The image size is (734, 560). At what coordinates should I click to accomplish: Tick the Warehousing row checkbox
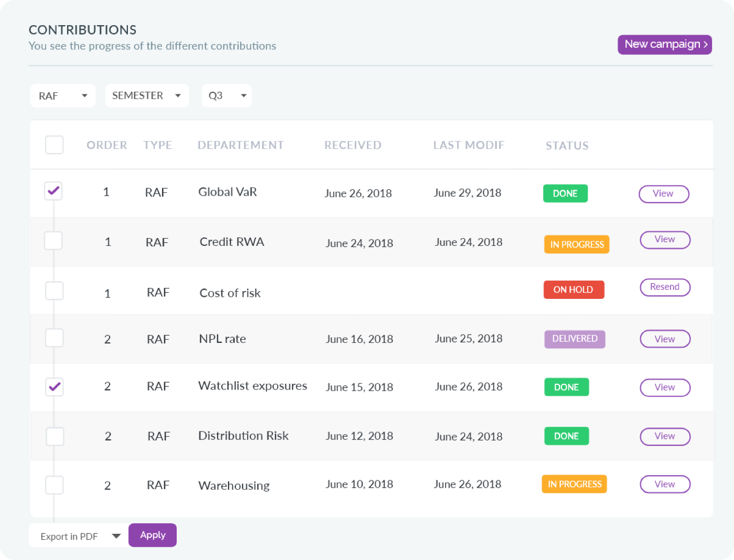click(55, 485)
